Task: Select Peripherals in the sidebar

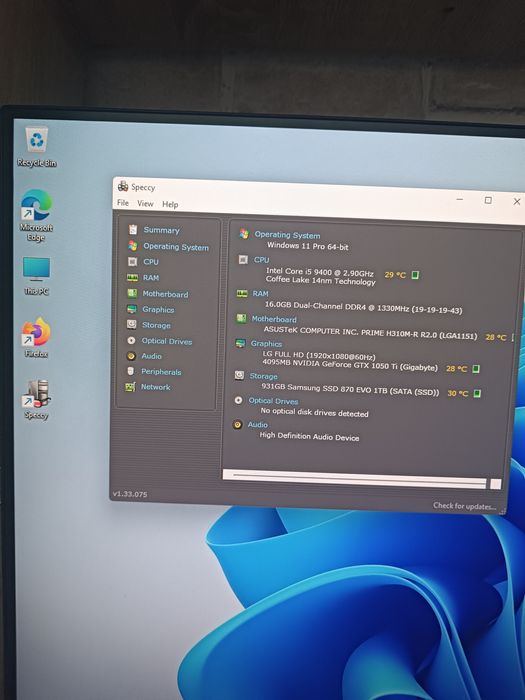Action: (x=161, y=371)
